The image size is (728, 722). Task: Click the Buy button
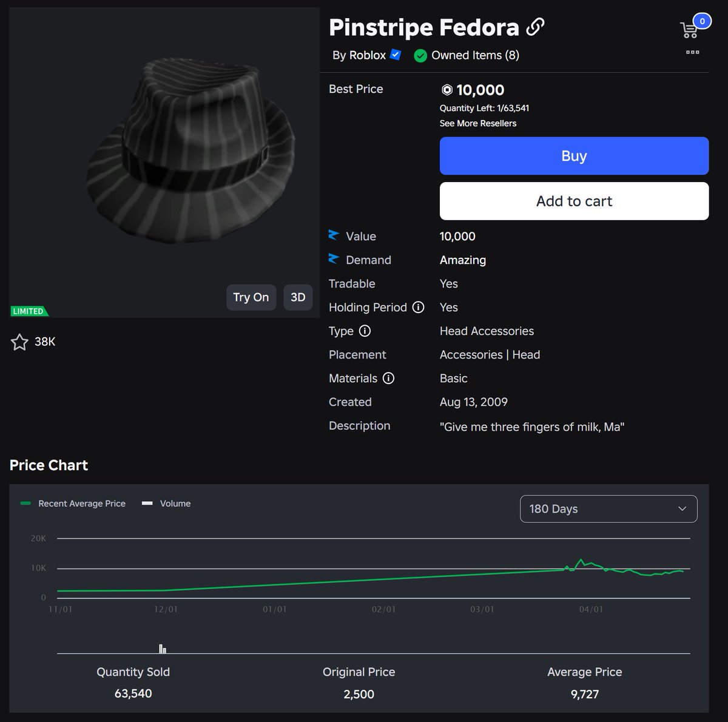(x=574, y=156)
